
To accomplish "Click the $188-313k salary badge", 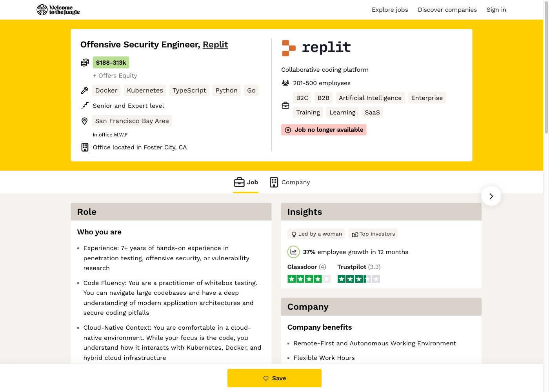I will [x=111, y=63].
